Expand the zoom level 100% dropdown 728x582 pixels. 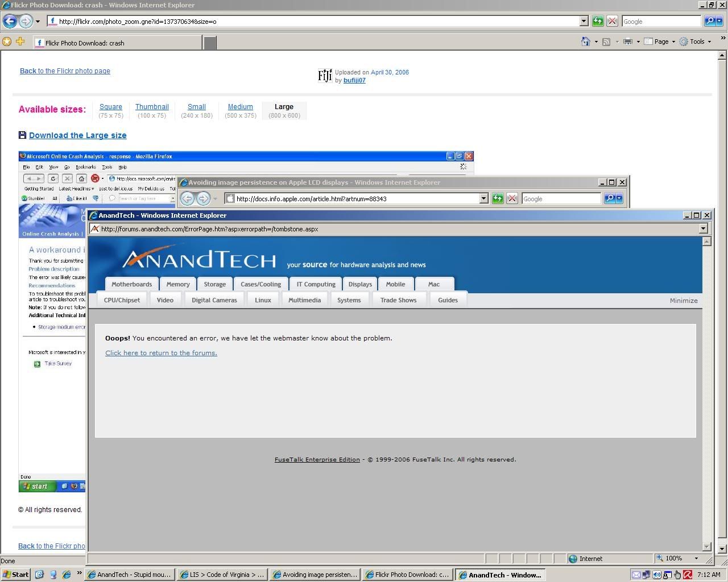(696, 559)
